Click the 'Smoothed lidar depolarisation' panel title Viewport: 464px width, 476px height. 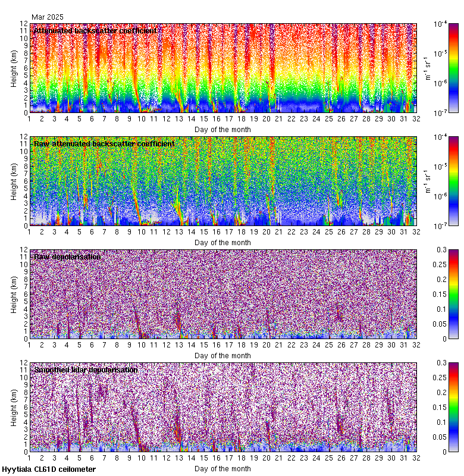tap(86, 369)
